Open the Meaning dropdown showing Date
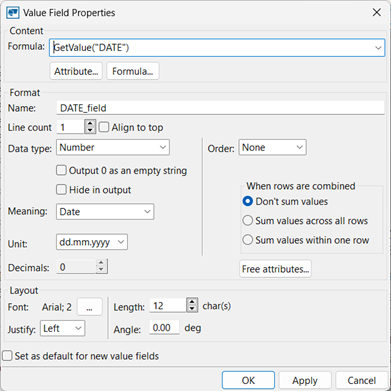 [105, 212]
